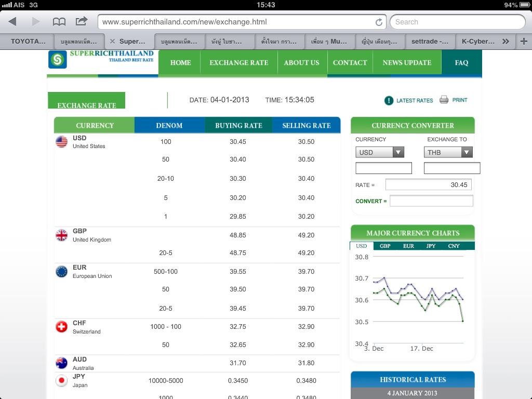Open the ABOUT US menu item
532x399 pixels.
coord(302,62)
